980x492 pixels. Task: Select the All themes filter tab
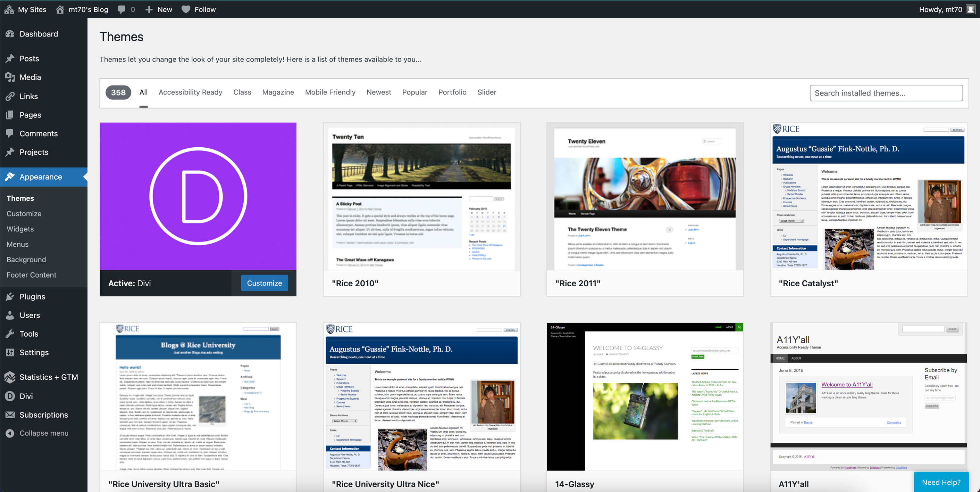pos(143,92)
